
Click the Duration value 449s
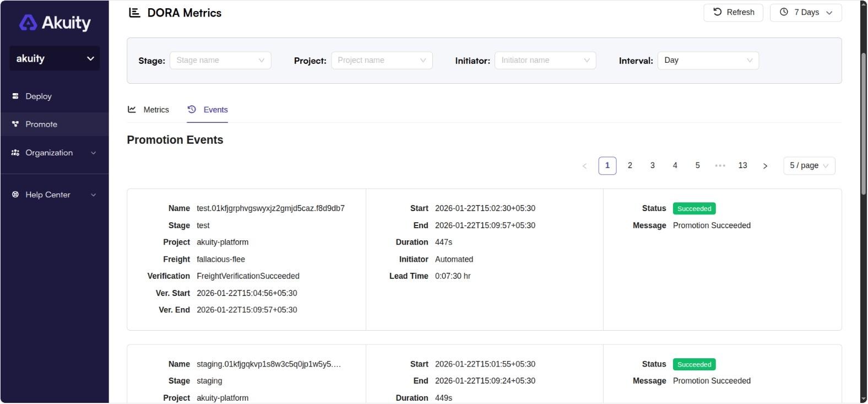[443, 398]
